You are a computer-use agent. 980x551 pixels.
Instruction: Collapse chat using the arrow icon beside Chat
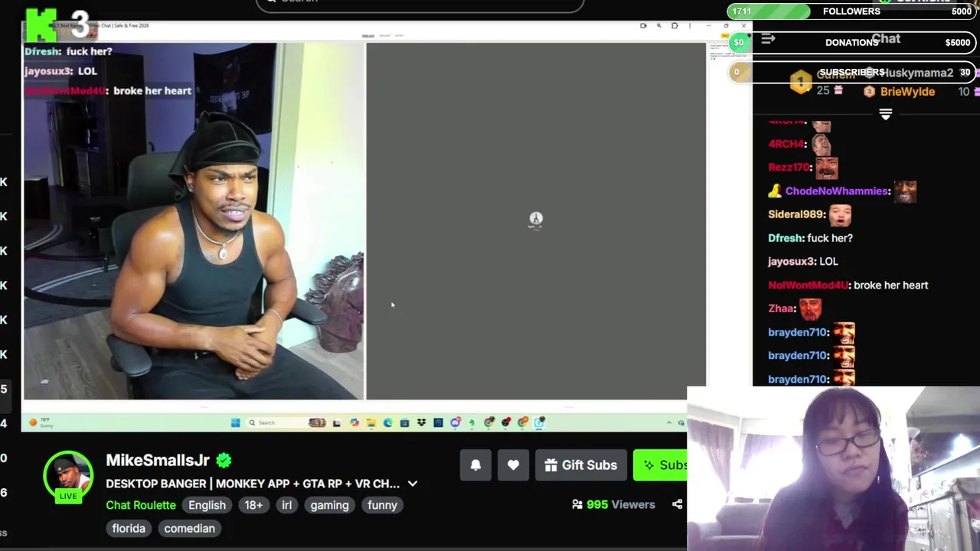click(x=768, y=39)
